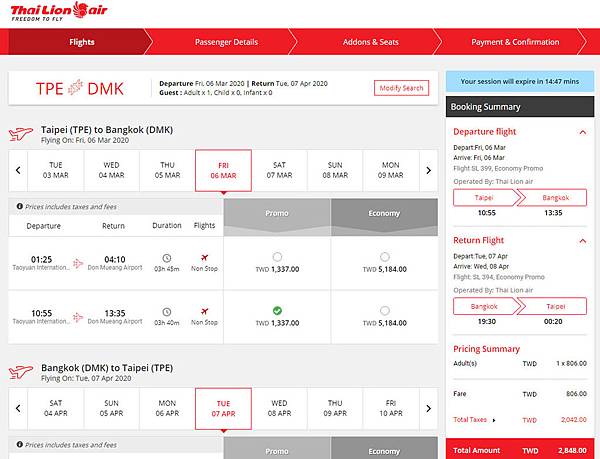The image size is (600, 459).
Task: Click session expiry notice banner
Action: coord(520,81)
